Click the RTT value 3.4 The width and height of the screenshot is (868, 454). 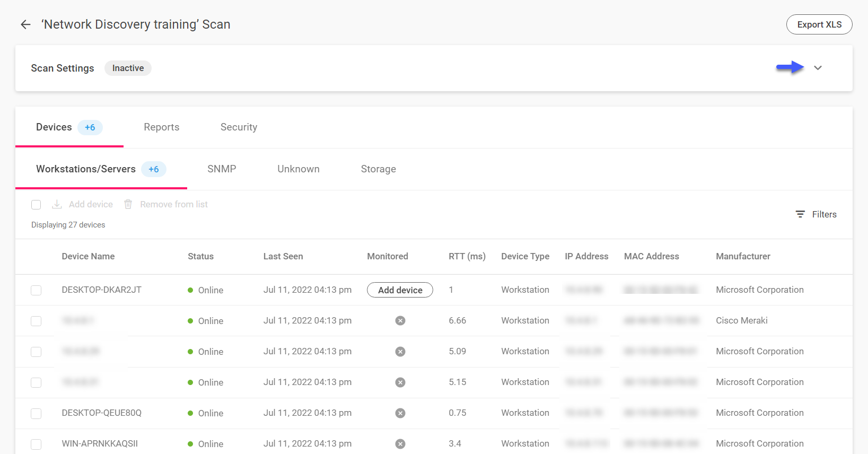[x=455, y=443]
